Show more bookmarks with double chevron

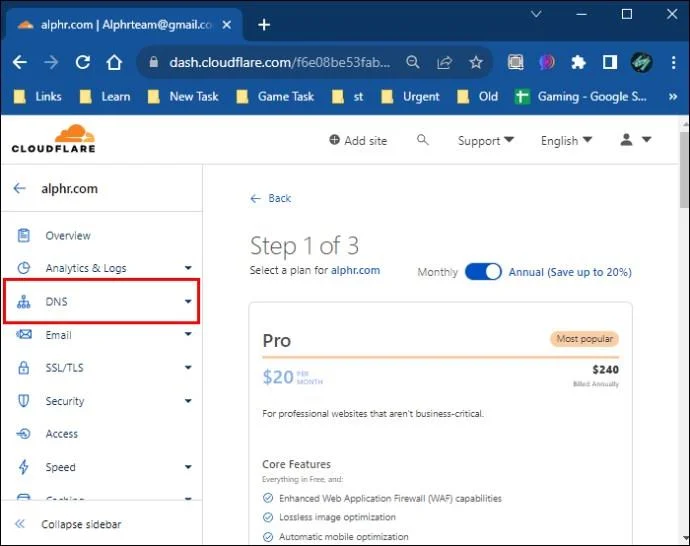[x=673, y=96]
